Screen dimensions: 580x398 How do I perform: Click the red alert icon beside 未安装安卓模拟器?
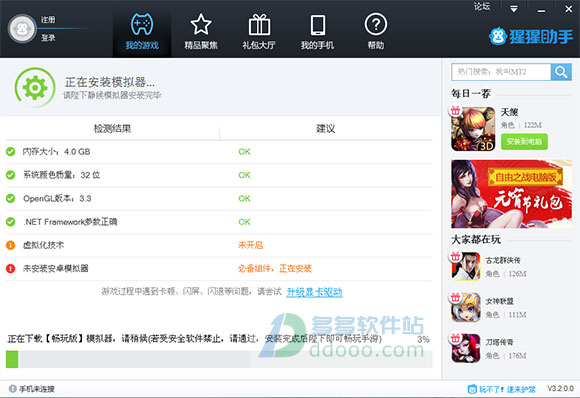pyautogui.click(x=11, y=269)
